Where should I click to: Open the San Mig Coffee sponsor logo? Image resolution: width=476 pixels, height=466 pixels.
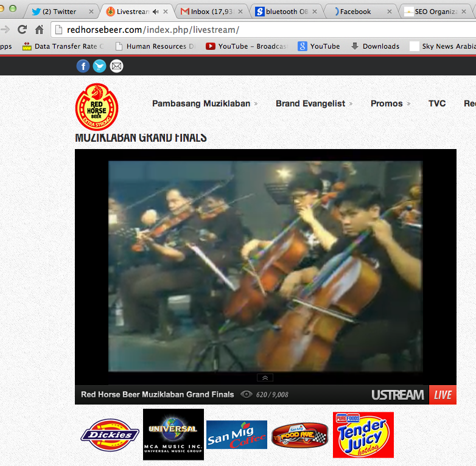point(237,434)
